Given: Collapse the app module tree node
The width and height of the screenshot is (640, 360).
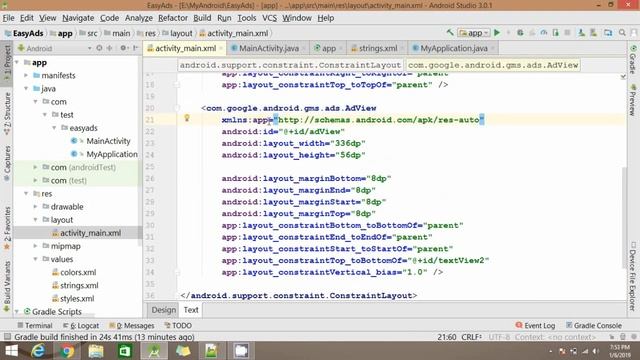Looking at the screenshot, I should click(x=17, y=62).
